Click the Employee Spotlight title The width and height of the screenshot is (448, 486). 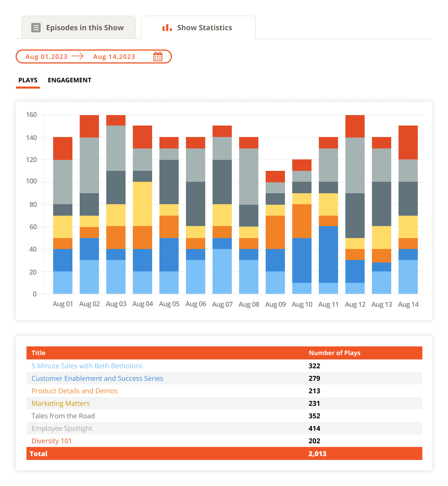click(62, 428)
